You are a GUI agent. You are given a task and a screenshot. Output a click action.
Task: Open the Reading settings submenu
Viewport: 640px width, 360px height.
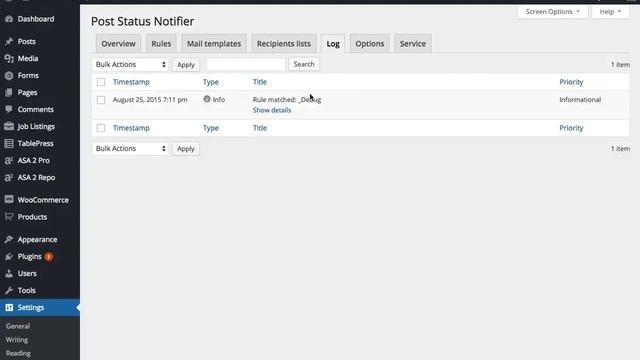[x=18, y=353]
